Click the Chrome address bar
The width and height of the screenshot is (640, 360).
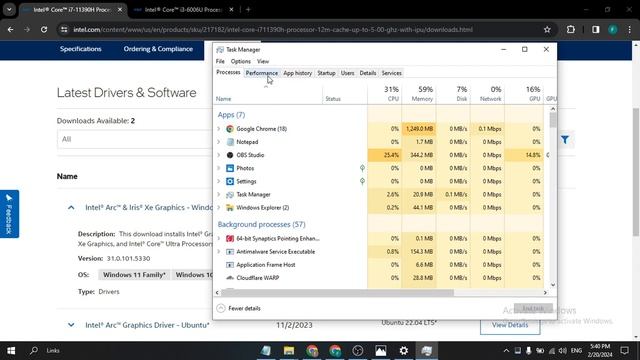tap(301, 29)
